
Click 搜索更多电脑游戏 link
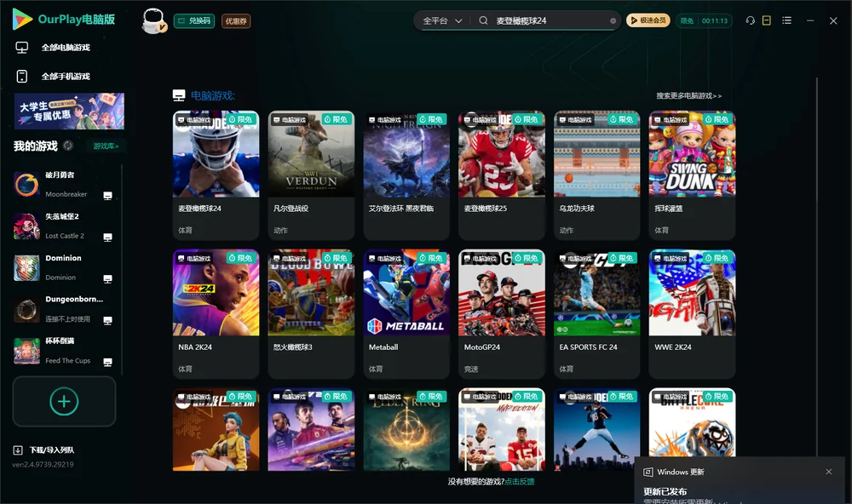[688, 95]
